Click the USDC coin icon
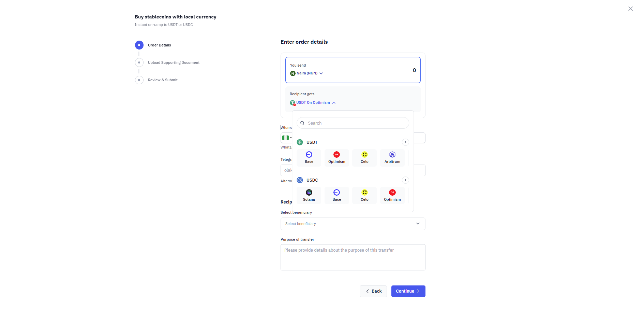 300,180
